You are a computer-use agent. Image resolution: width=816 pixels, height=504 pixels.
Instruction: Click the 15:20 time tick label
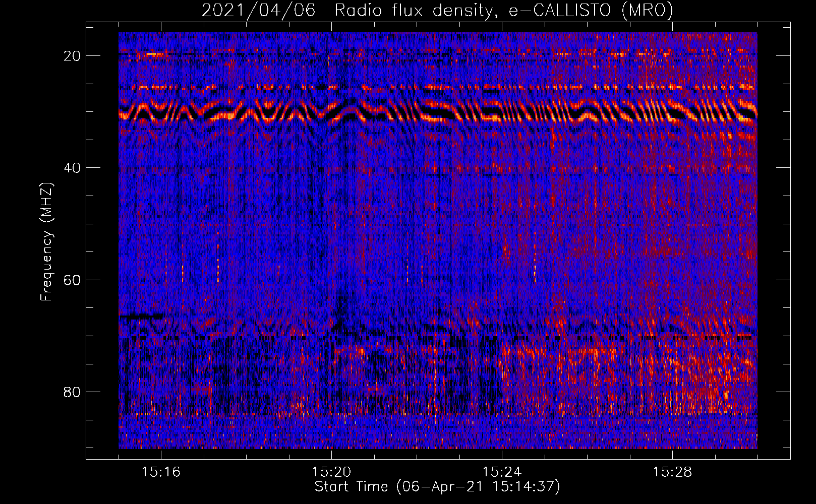click(331, 472)
